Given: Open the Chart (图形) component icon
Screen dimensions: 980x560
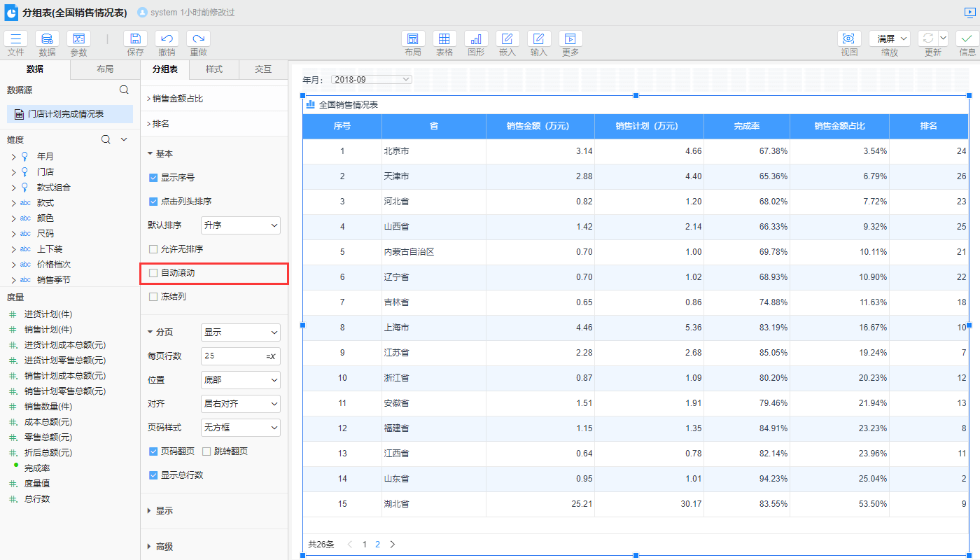Looking at the screenshot, I should tap(476, 39).
